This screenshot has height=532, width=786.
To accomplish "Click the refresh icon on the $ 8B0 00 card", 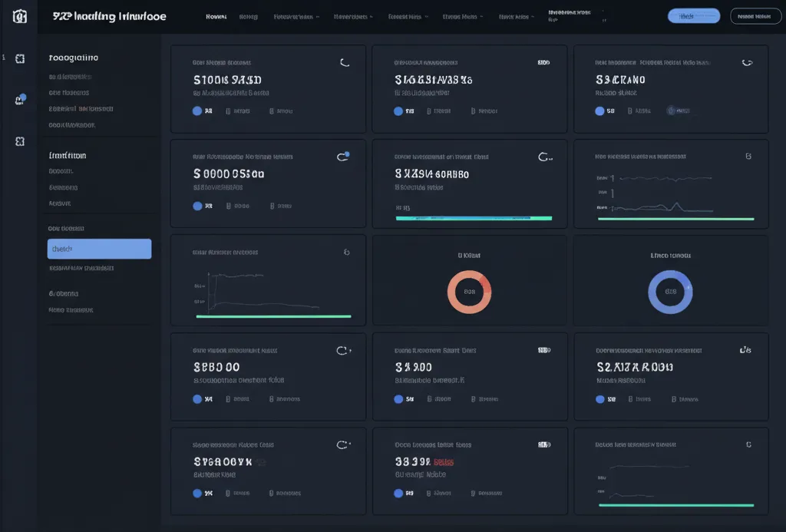I will coord(343,351).
